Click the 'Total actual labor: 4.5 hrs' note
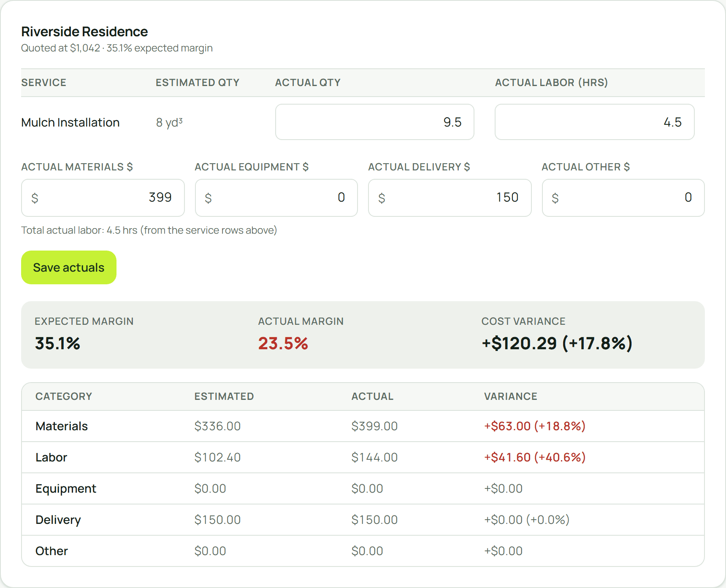Viewport: 726px width, 588px height. click(x=149, y=230)
